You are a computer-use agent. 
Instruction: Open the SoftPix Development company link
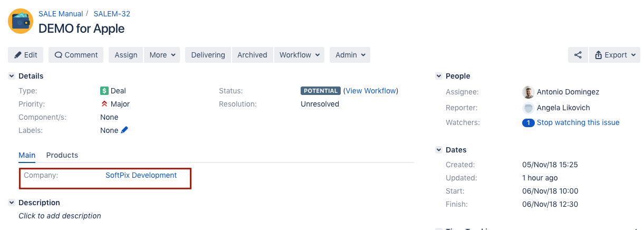pos(141,175)
